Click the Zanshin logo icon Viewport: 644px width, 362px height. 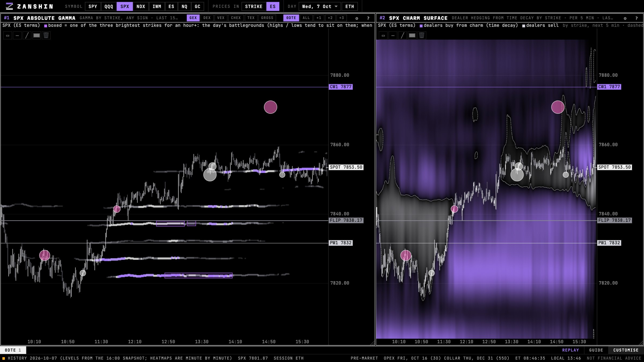pos(9,6)
